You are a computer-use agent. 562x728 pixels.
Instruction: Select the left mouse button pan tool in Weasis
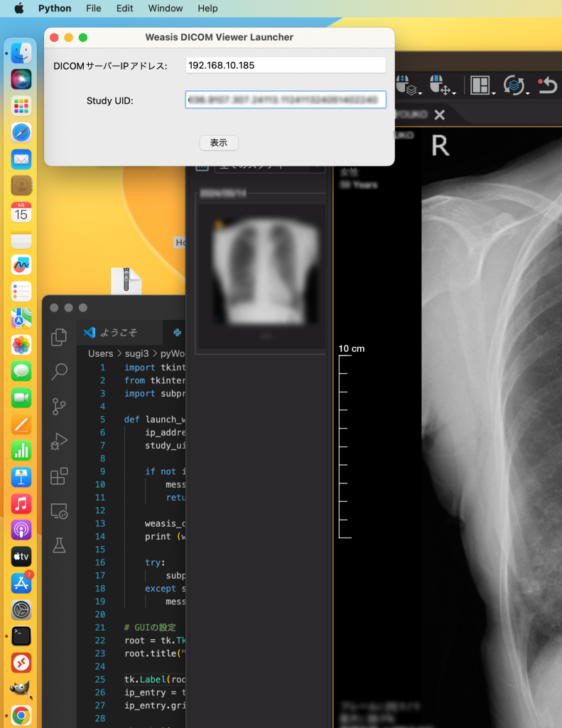tap(440, 85)
